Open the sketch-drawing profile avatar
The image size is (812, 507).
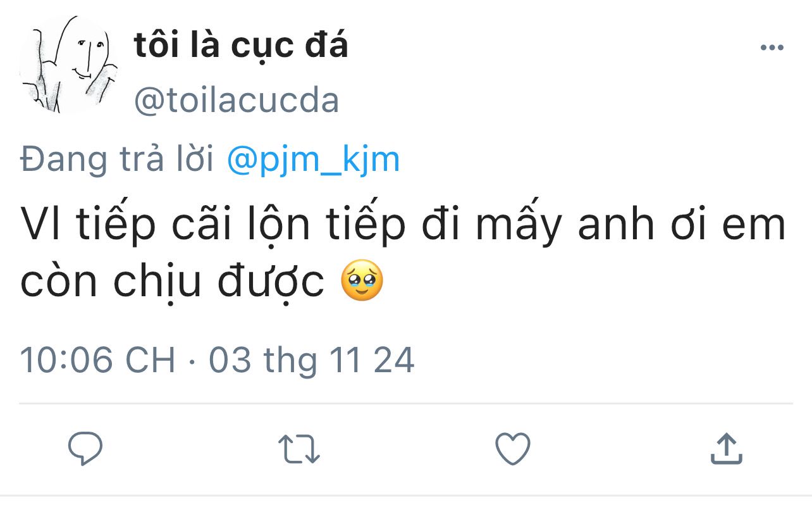pos(68,65)
